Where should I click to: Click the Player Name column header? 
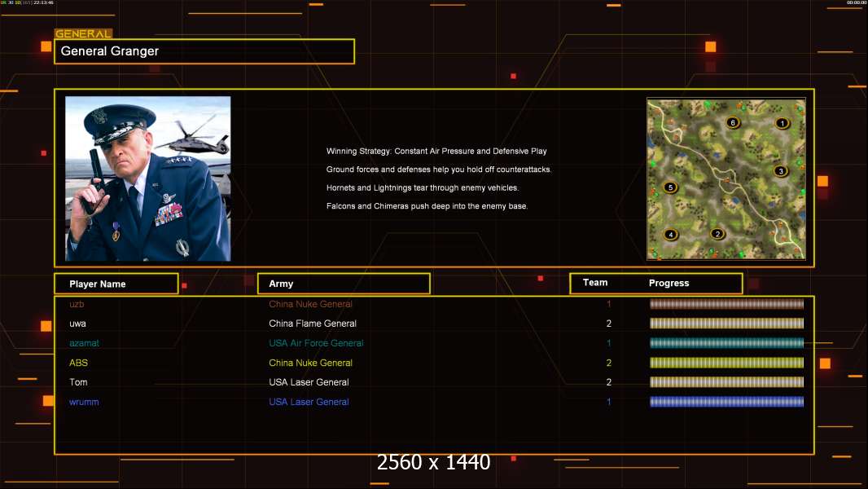(116, 284)
